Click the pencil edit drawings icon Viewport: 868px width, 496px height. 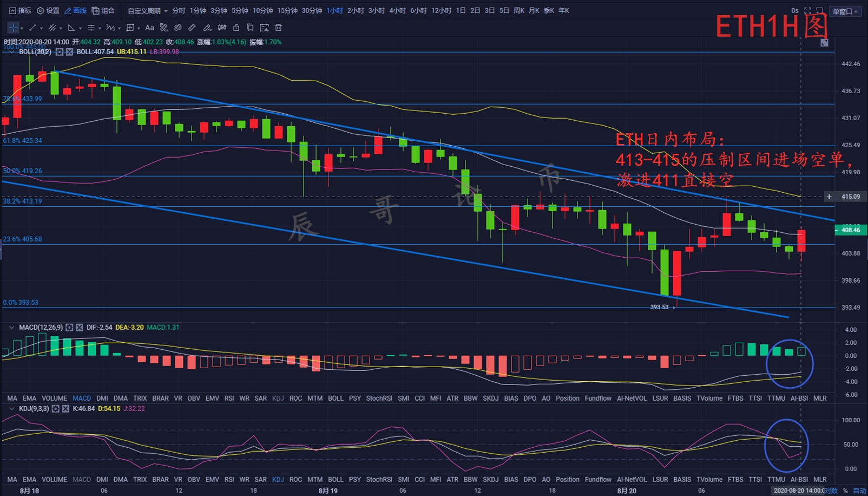click(207, 28)
